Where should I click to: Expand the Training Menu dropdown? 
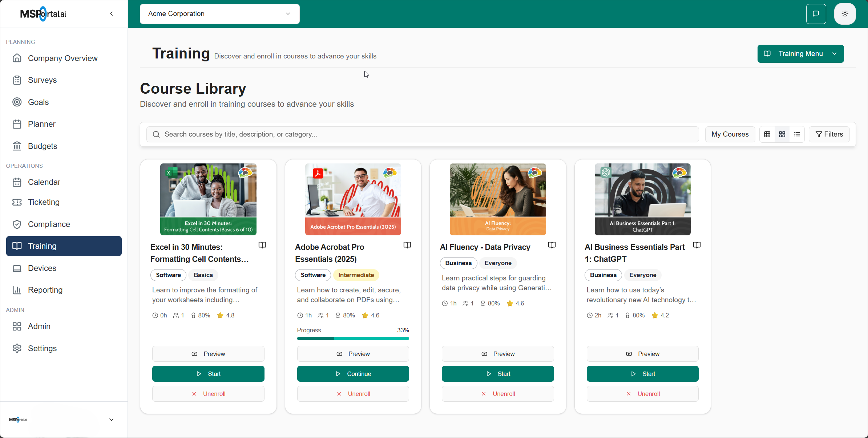[800, 54]
